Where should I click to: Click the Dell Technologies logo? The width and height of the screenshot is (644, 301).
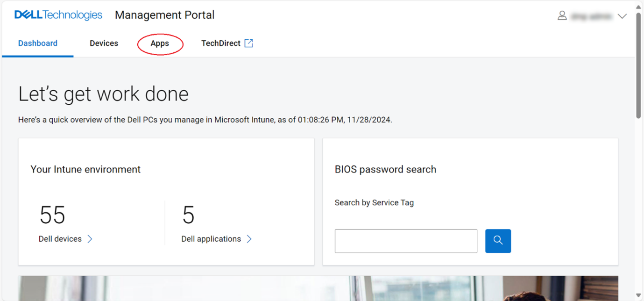point(58,15)
